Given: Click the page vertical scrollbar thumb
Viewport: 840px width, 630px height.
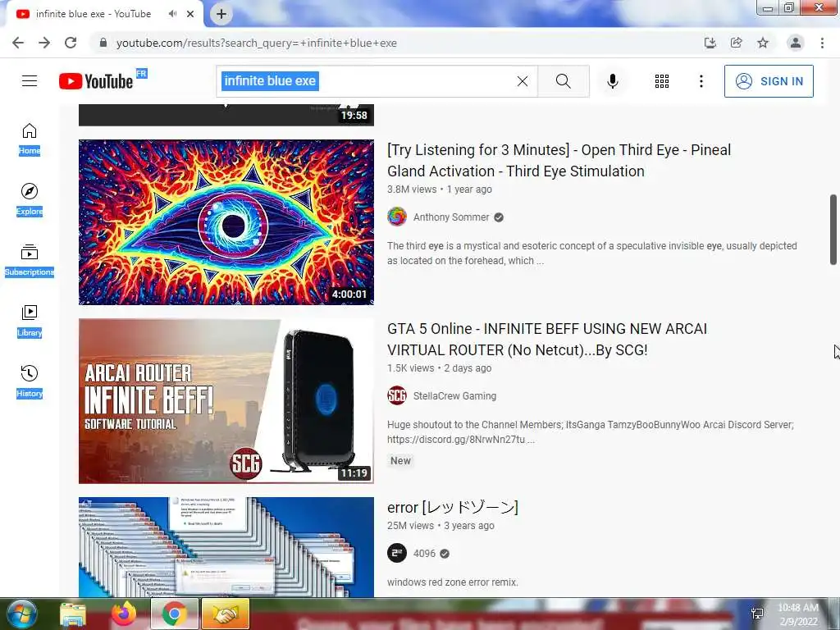Looking at the screenshot, I should 833,230.
